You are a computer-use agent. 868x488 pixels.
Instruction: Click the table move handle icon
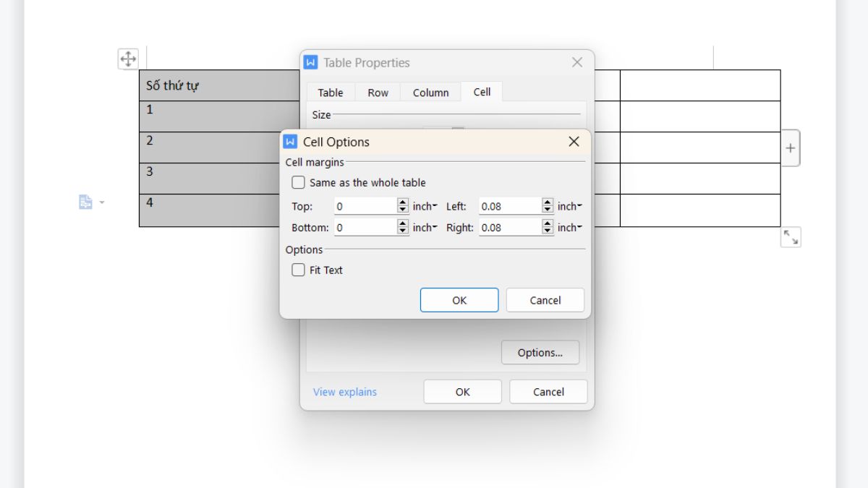[x=128, y=59]
